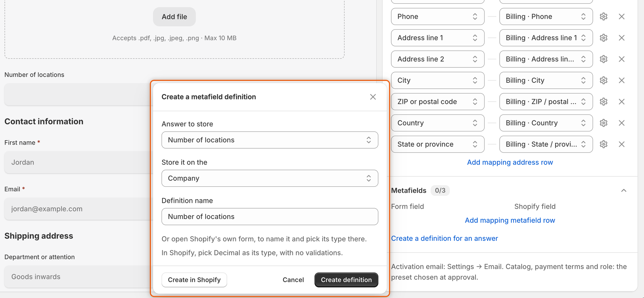Click Add mapping address row link
This screenshot has height=298, width=644.
pyautogui.click(x=510, y=162)
